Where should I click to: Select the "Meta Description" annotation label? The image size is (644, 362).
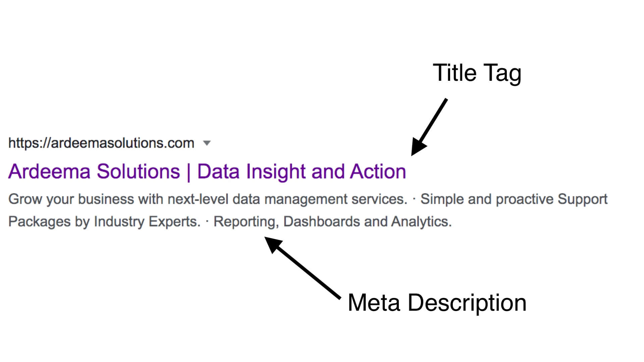click(437, 303)
